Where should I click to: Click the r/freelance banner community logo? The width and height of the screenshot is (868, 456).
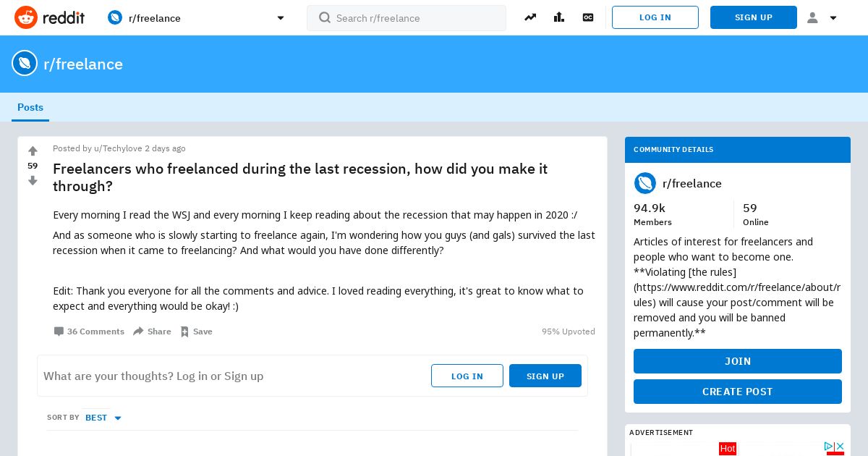25,64
